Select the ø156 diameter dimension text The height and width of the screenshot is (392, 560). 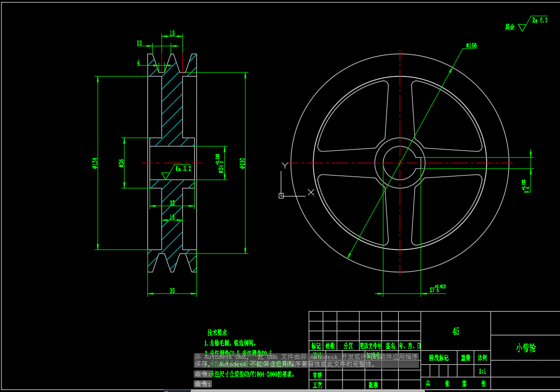[x=471, y=45]
